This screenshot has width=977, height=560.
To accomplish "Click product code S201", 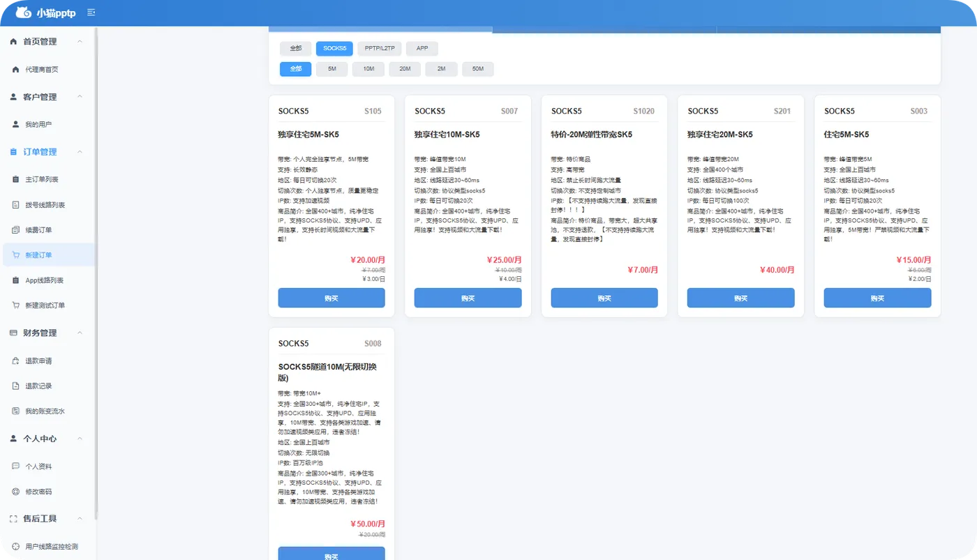I will [x=782, y=111].
